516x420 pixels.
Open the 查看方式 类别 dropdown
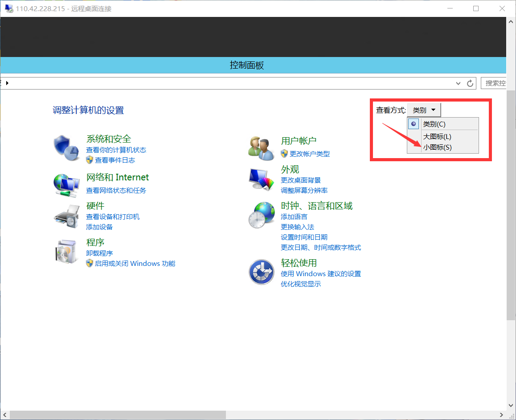[424, 110]
